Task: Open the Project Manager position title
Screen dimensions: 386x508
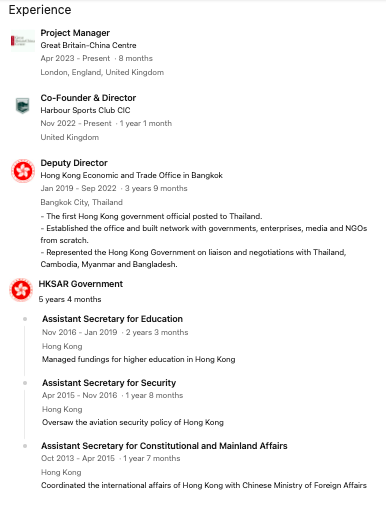Action: [x=75, y=33]
